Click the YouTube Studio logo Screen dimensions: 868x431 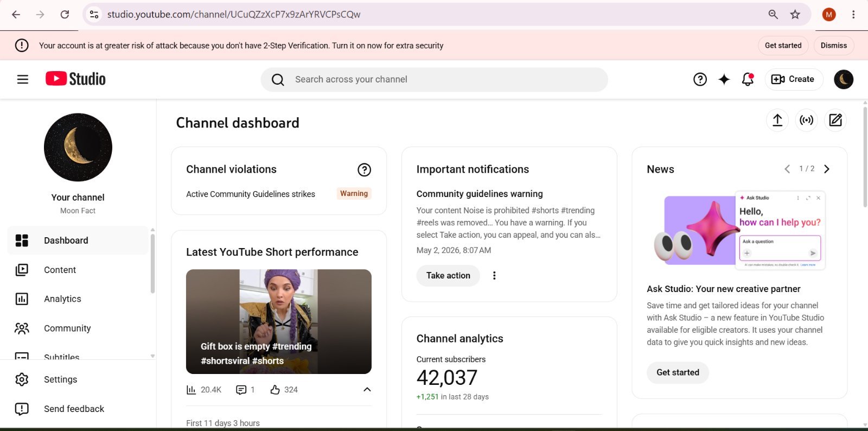75,79
